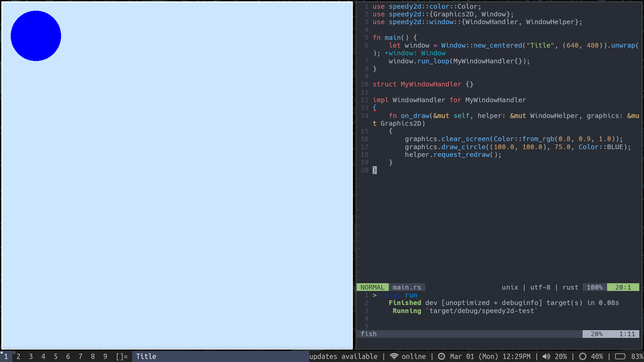Click the WiFi online icon in the status bar

point(394,356)
